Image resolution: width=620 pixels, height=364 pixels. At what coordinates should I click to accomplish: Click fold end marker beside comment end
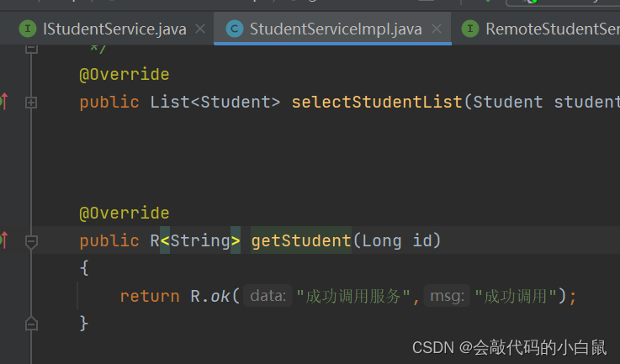coord(31,48)
